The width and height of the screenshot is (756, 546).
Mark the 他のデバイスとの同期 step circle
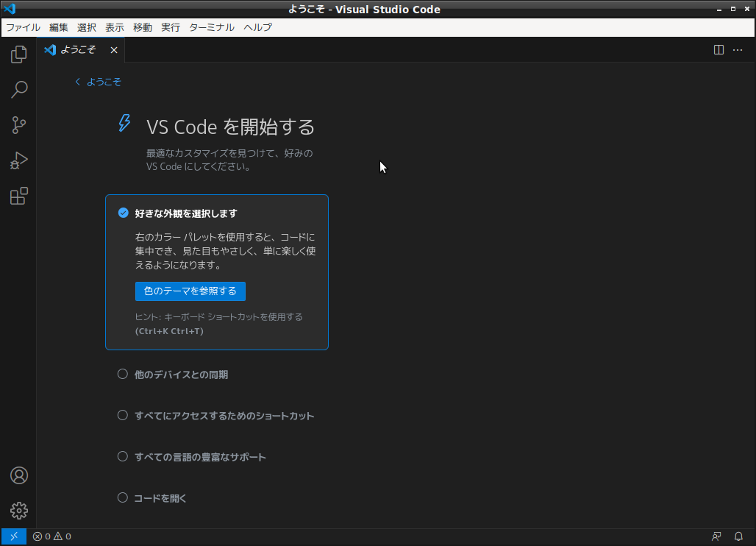[x=123, y=374]
